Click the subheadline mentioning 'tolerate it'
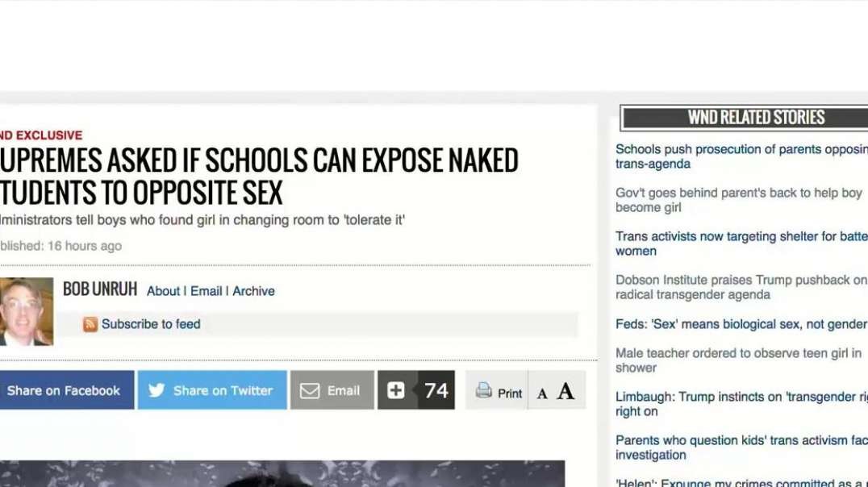868x487 pixels. [202, 220]
